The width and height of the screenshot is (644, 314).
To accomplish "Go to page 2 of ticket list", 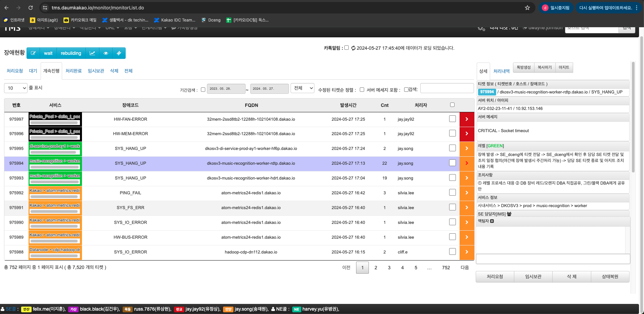I will pyautogui.click(x=376, y=268).
